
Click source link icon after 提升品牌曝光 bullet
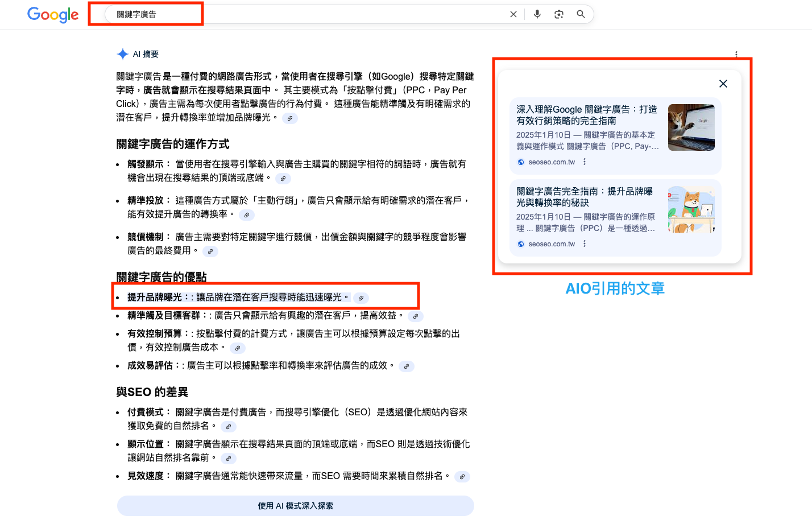tap(361, 298)
